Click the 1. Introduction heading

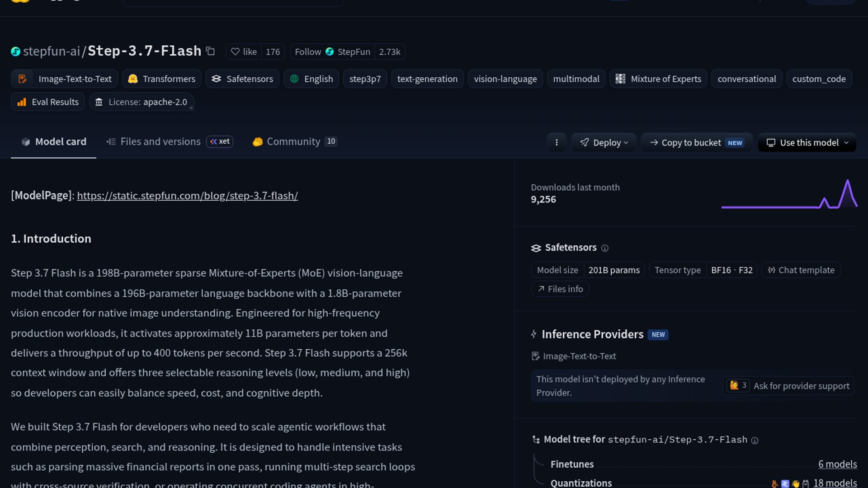pos(51,239)
